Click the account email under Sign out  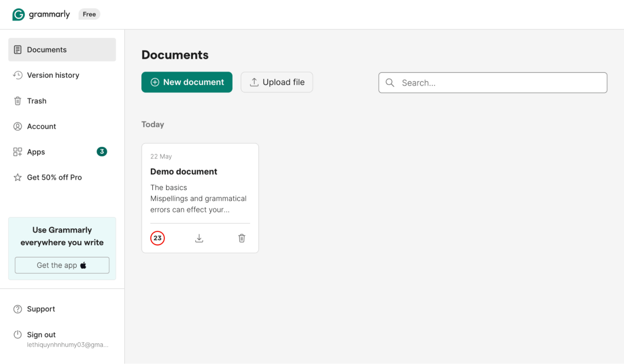[x=67, y=344]
